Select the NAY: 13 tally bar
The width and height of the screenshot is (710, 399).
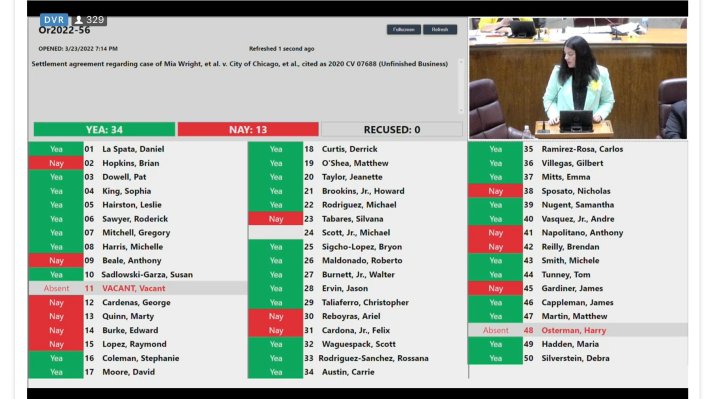(x=248, y=130)
